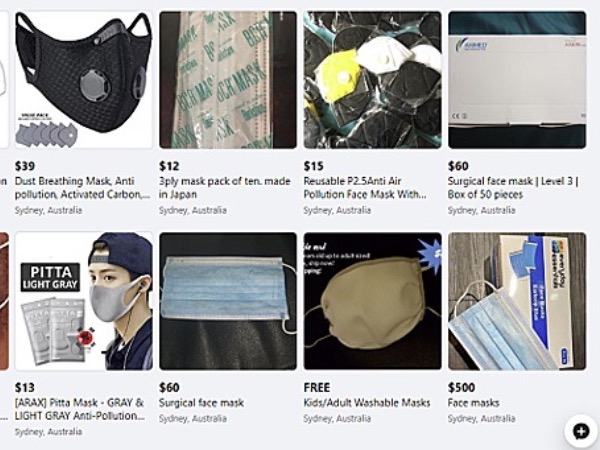Click the round new message icon
The width and height of the screenshot is (600, 450).
(x=580, y=431)
